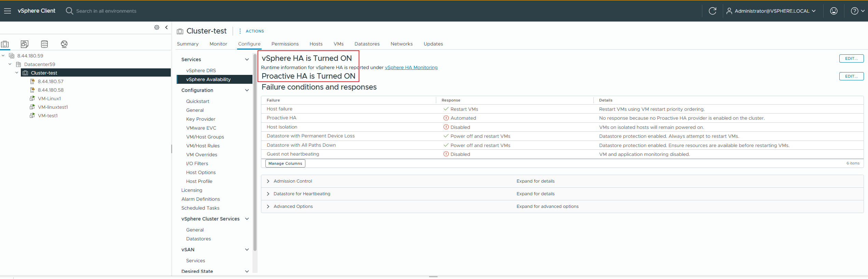Collapse the 8.44.180.59 vCenter tree node

[x=3, y=56]
